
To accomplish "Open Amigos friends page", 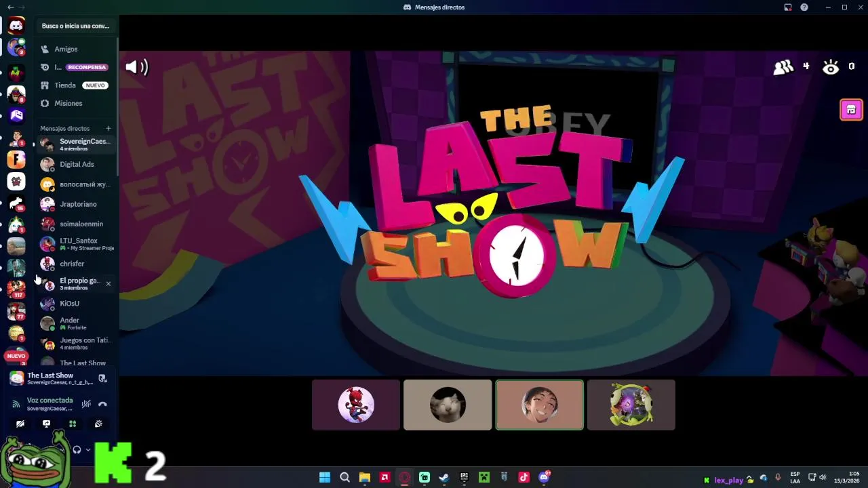I will click(76, 49).
